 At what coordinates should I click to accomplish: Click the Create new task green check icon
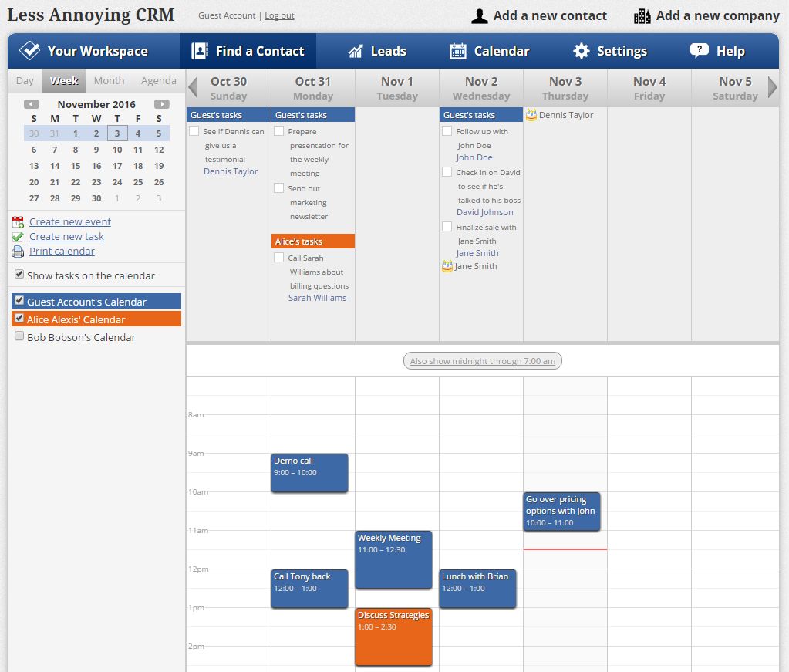(x=18, y=237)
